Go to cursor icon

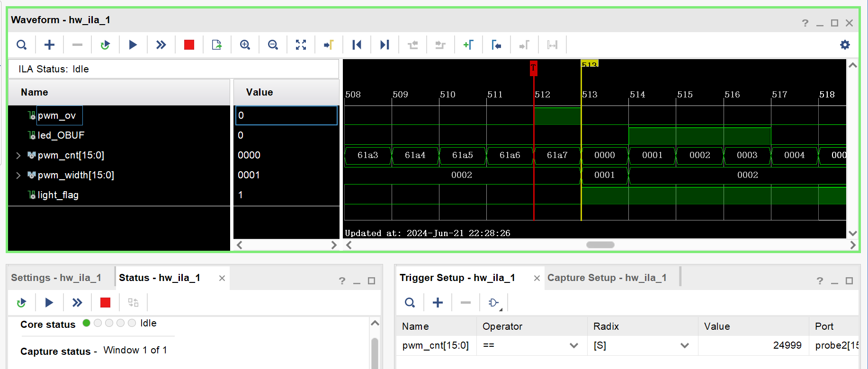[x=329, y=45]
